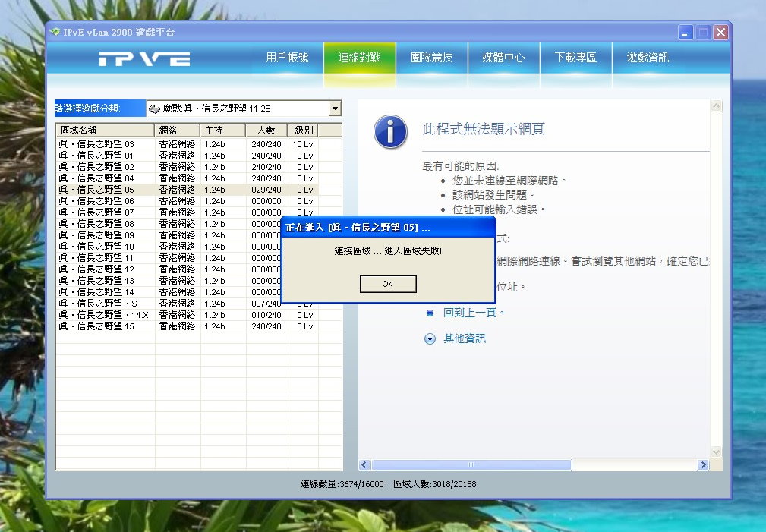Open the 遊戲資訊 tab

pyautogui.click(x=648, y=58)
